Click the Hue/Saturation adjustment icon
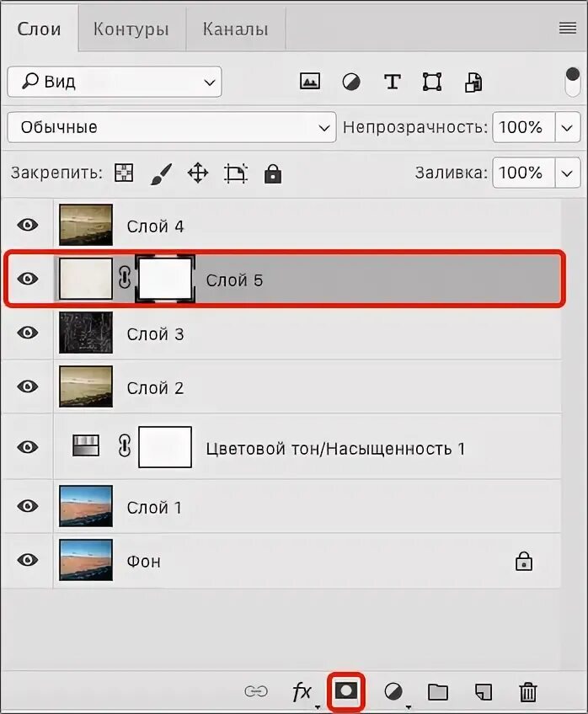The height and width of the screenshot is (714, 588). [86, 445]
